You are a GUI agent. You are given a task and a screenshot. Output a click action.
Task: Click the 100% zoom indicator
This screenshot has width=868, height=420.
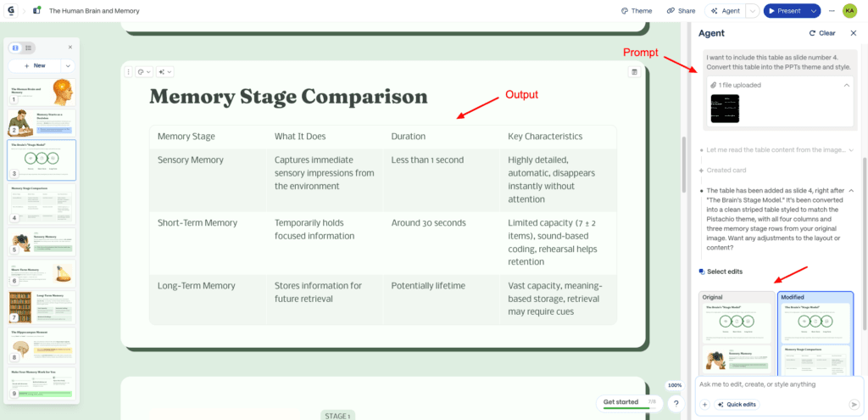675,385
